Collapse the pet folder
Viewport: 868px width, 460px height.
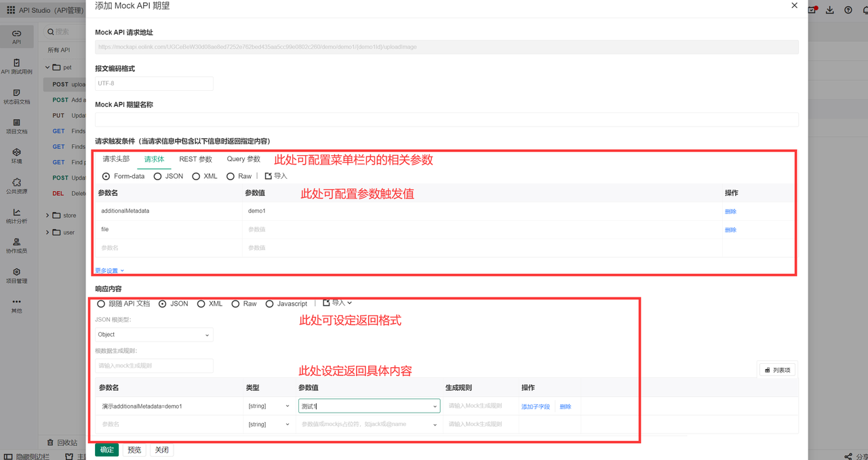[x=47, y=68]
